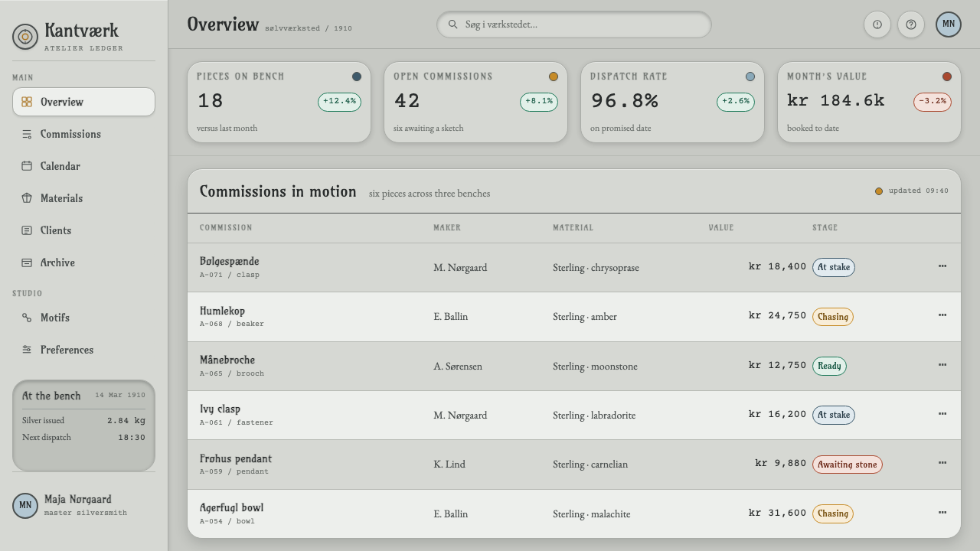Click the Clients icon in sidebar

click(x=27, y=230)
